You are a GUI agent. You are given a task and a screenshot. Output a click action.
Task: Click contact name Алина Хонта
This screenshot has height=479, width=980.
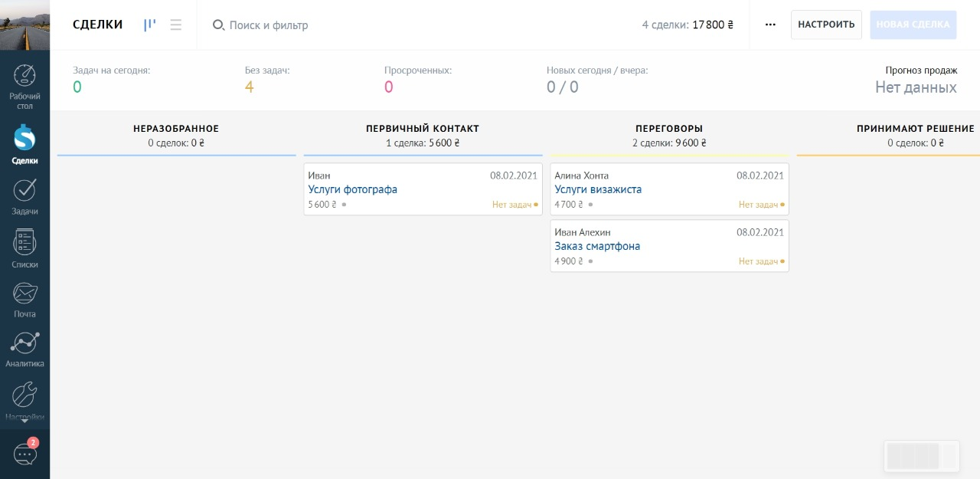pyautogui.click(x=581, y=176)
